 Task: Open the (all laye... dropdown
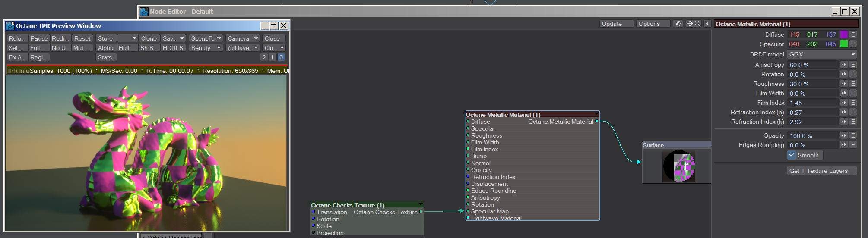coord(243,48)
